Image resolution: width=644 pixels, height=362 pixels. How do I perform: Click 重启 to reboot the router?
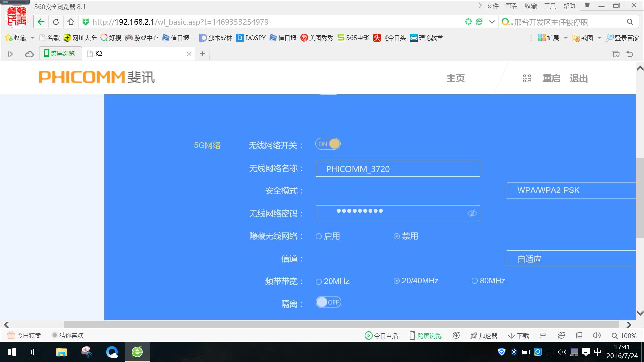551,78
